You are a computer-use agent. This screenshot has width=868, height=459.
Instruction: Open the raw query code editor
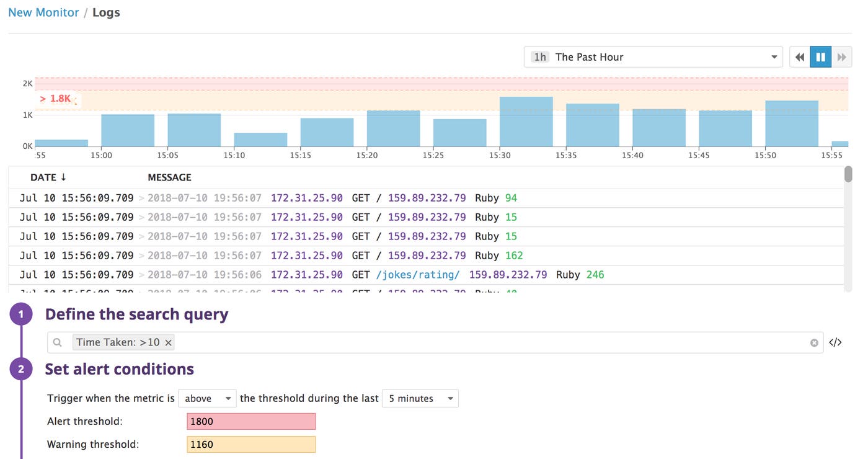point(835,342)
